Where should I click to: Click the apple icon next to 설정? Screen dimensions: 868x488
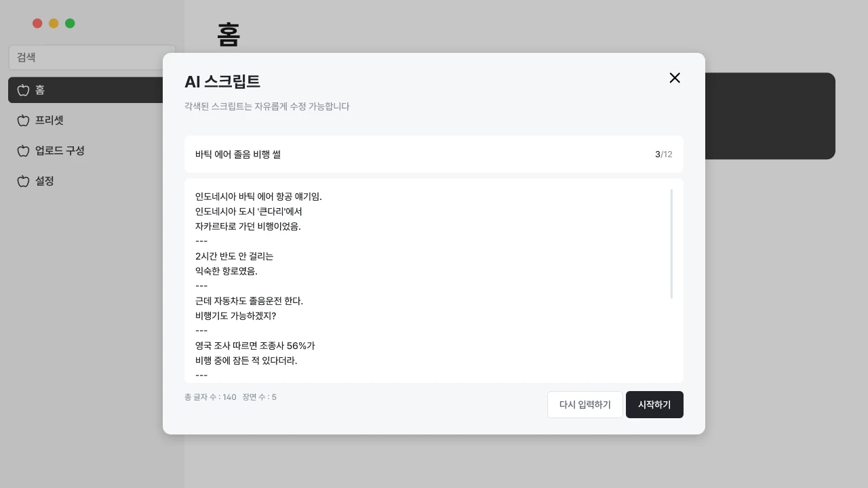click(x=23, y=181)
